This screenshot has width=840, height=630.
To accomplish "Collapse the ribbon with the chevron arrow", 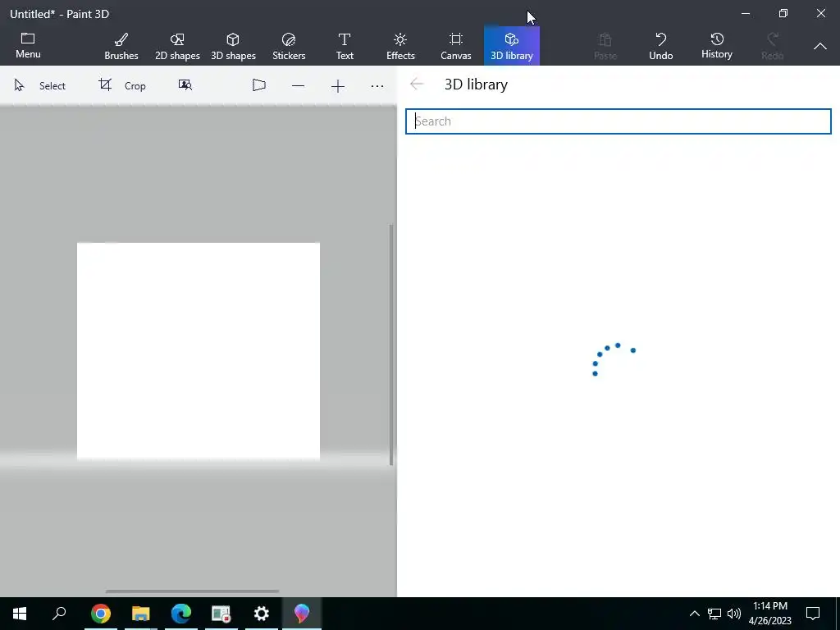I will pyautogui.click(x=819, y=47).
